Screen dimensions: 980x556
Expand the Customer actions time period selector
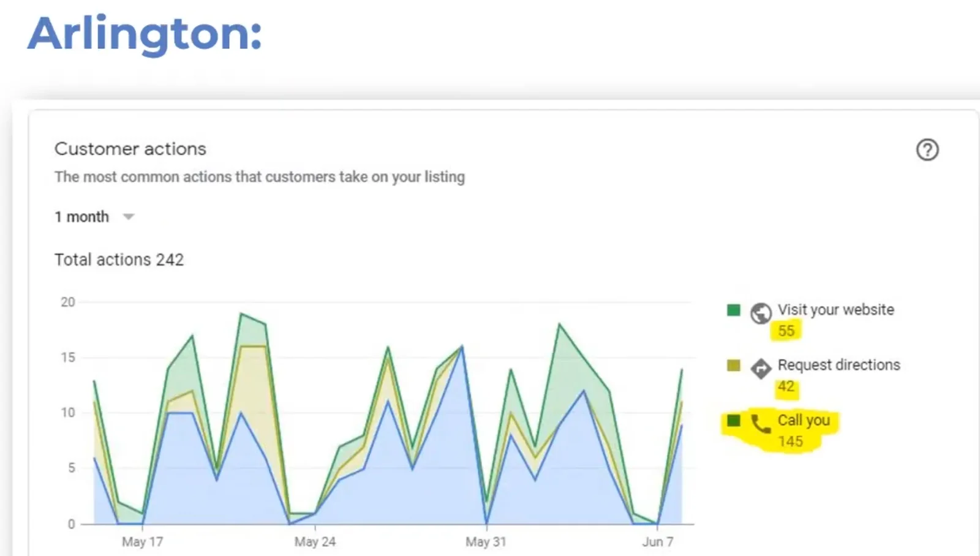click(95, 216)
